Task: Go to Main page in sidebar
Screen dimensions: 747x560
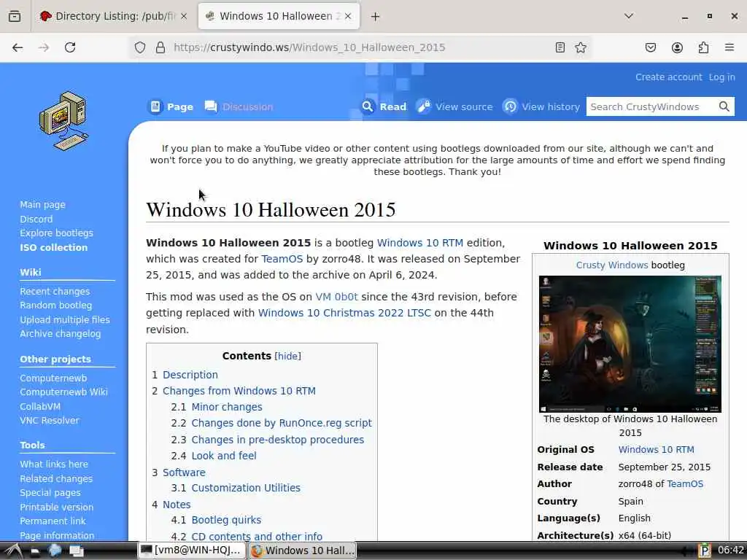Action: [x=42, y=205]
